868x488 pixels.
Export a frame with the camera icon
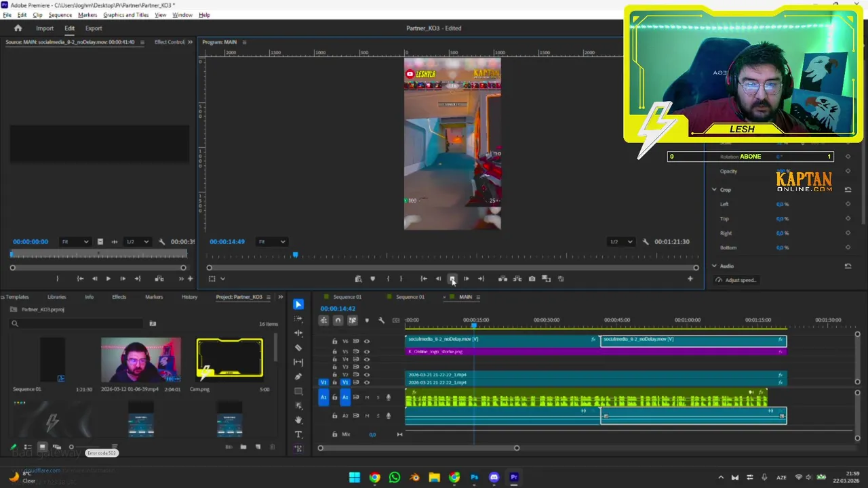(532, 279)
